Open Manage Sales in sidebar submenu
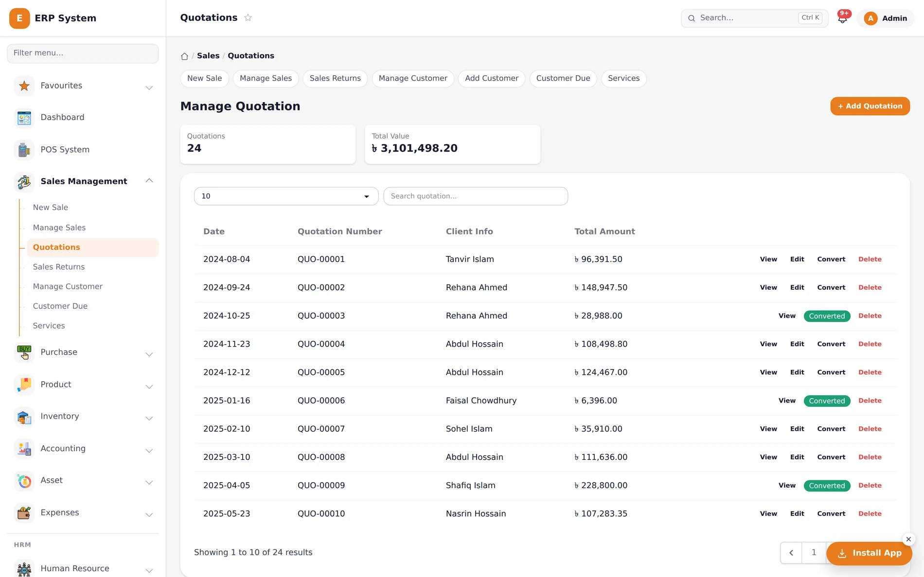The image size is (924, 577). (x=59, y=227)
